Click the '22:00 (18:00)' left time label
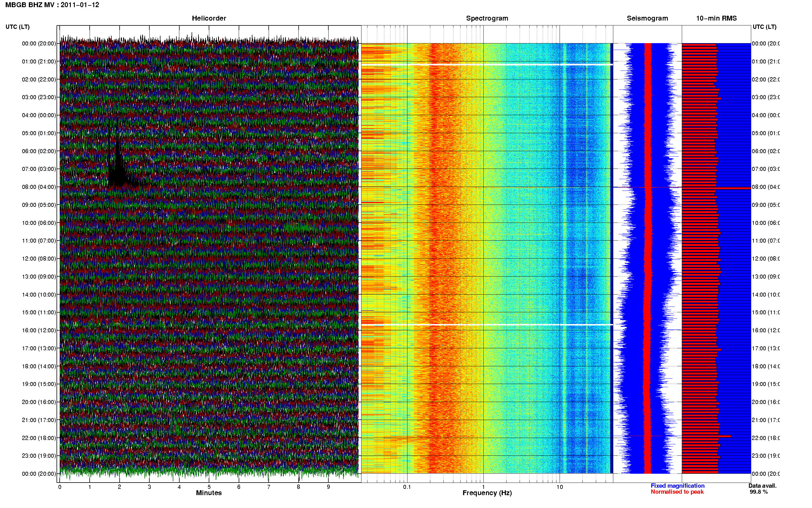 [x=39, y=438]
